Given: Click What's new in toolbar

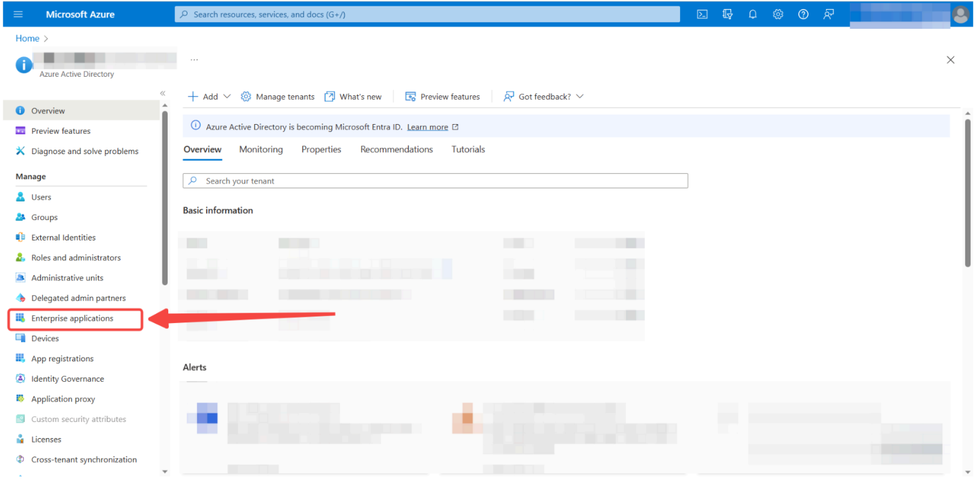Looking at the screenshot, I should click(353, 97).
